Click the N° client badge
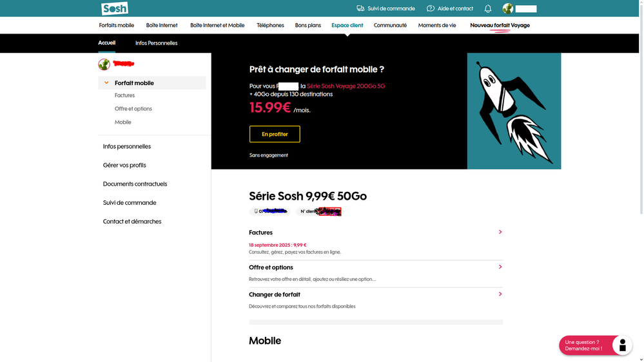Viewport: 644px width, 362px height. click(319, 211)
